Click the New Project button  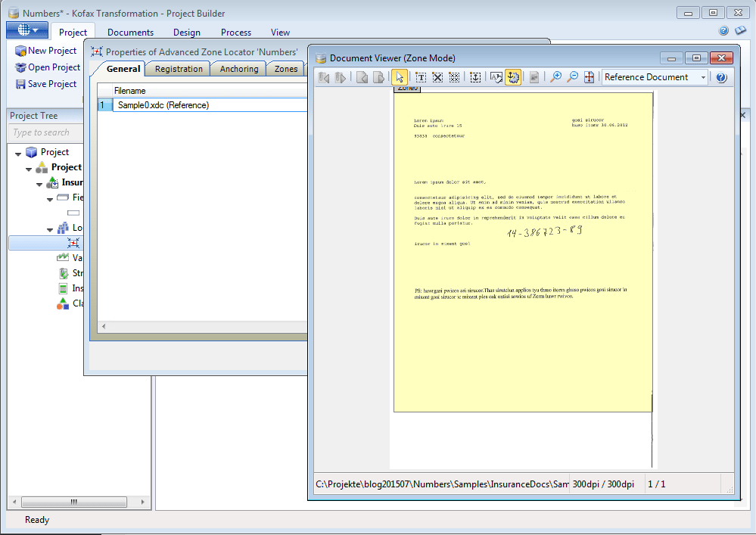tap(46, 51)
